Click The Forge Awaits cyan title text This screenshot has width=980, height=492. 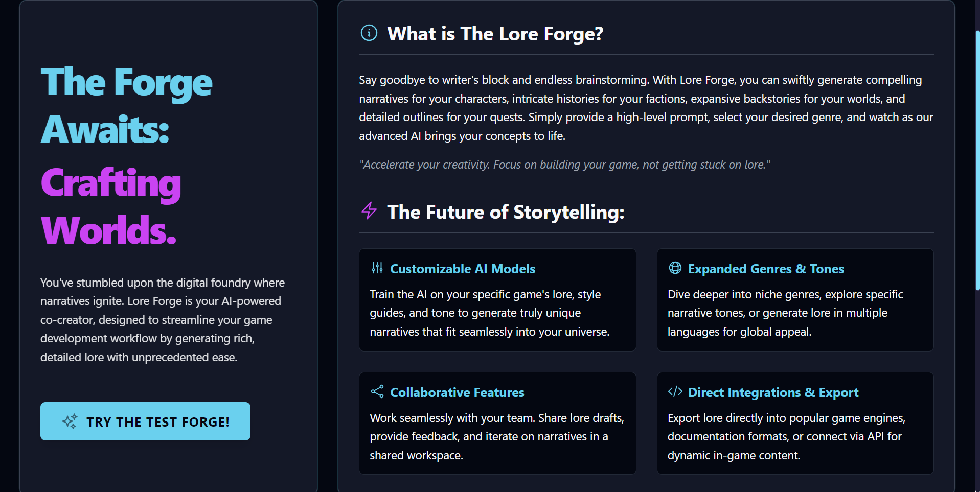tap(126, 106)
